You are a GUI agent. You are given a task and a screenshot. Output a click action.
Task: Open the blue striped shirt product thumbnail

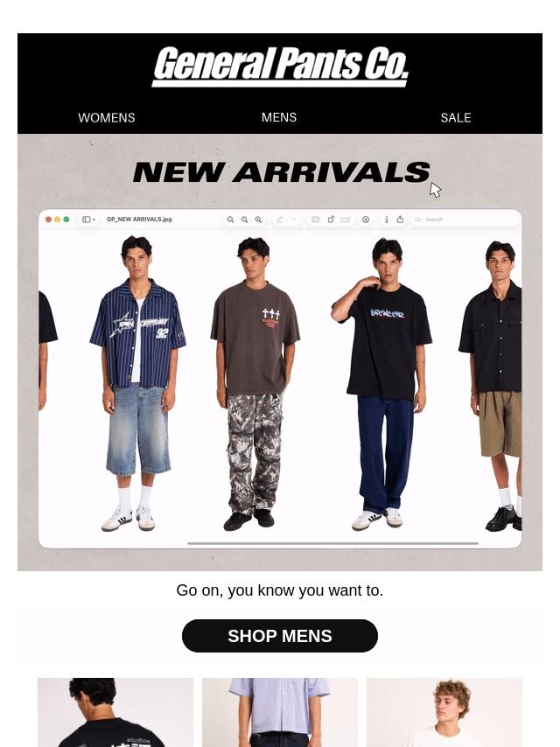click(280, 712)
